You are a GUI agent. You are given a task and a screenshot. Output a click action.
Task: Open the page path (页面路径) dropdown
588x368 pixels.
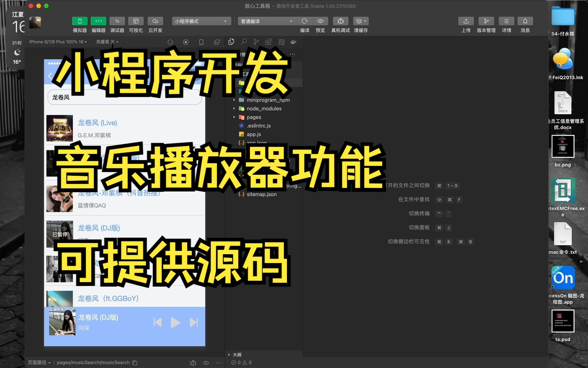[x=39, y=363]
